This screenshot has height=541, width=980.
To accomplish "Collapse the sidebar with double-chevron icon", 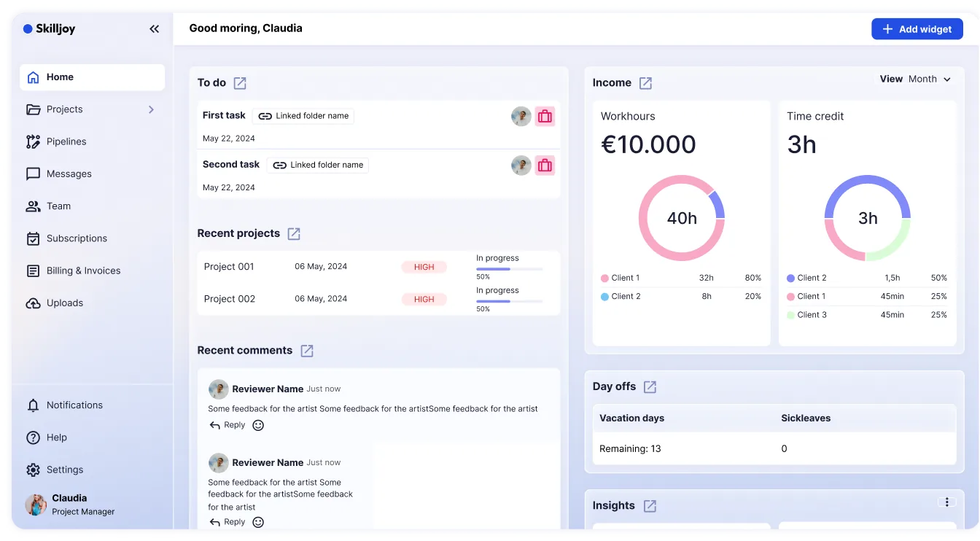I will pos(154,29).
